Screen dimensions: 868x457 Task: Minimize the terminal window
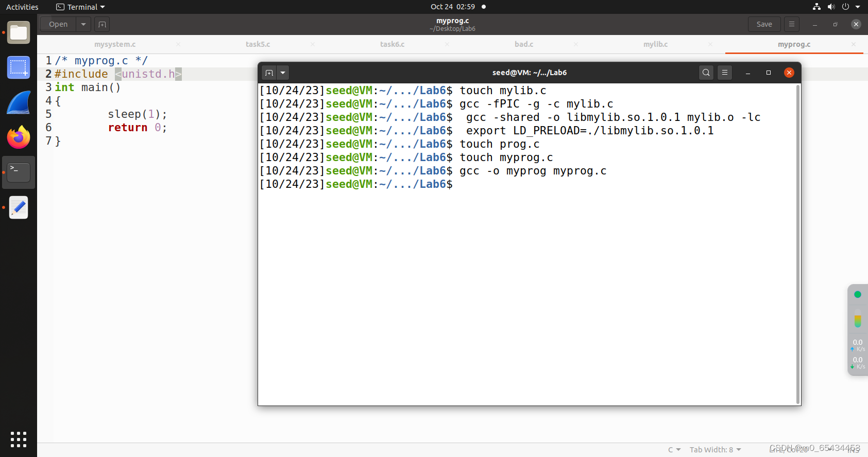click(x=748, y=73)
